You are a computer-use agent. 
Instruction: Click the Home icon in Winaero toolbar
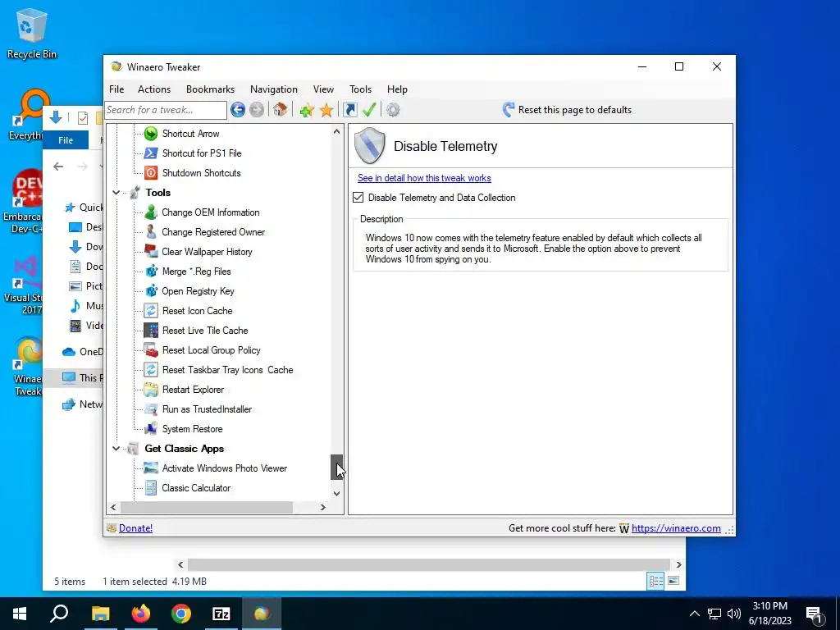280,110
